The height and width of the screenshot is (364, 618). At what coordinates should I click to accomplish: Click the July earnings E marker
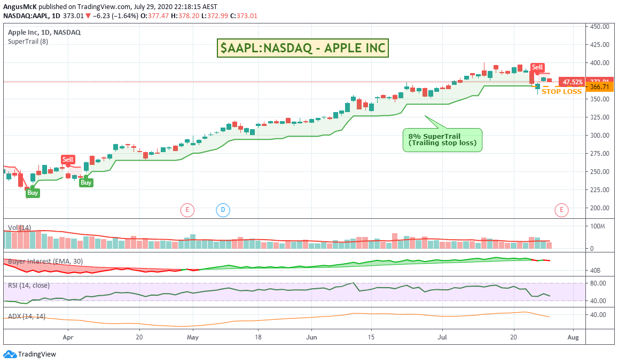pyautogui.click(x=561, y=210)
